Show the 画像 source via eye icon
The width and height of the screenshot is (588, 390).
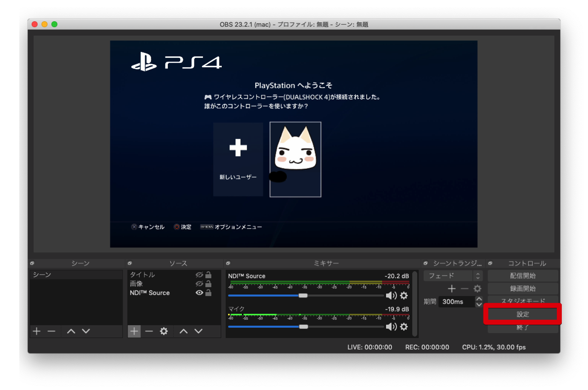pyautogui.click(x=199, y=284)
